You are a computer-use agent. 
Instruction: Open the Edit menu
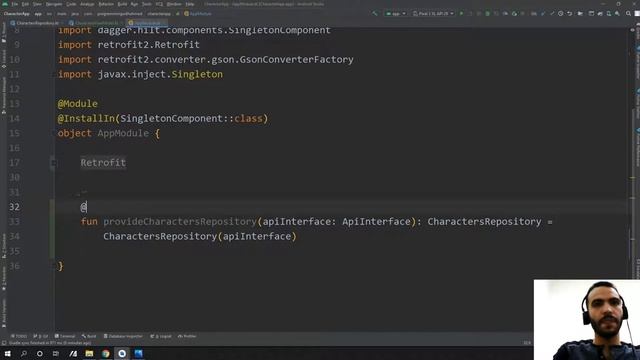(x=25, y=4)
